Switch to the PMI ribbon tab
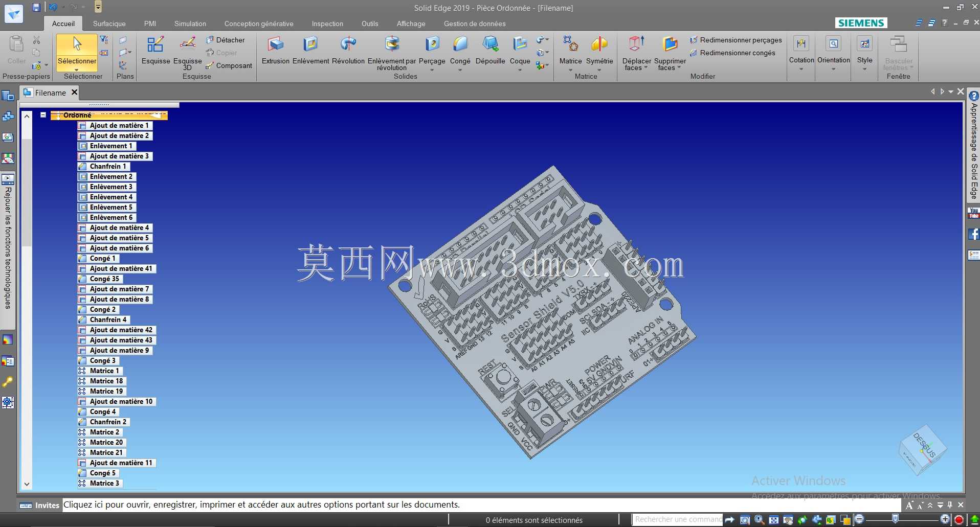The image size is (980, 527). tap(150, 24)
